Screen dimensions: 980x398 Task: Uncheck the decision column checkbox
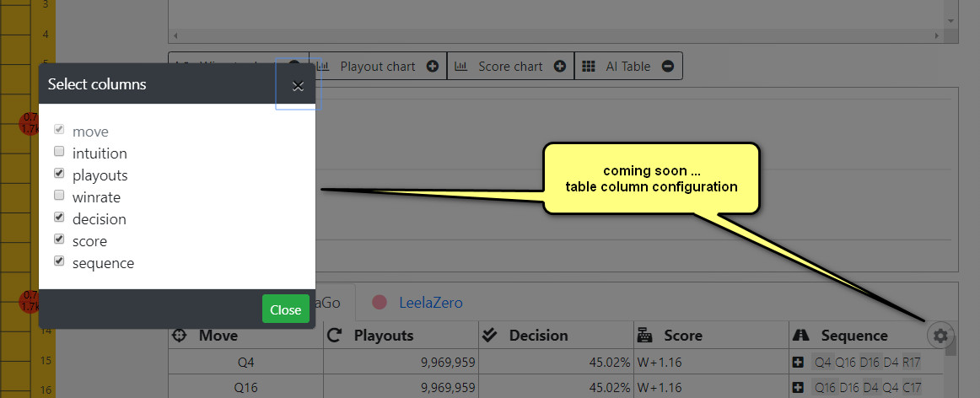click(x=59, y=218)
